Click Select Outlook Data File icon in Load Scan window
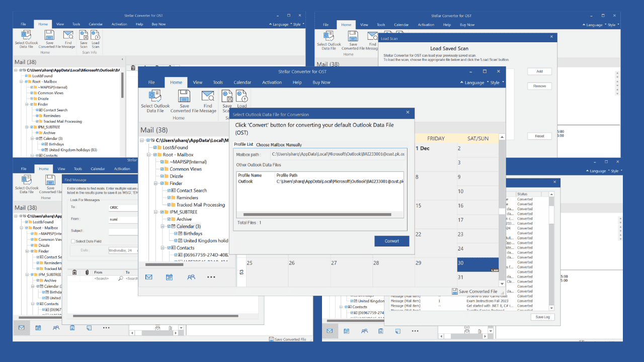The image size is (644, 362). [329, 36]
